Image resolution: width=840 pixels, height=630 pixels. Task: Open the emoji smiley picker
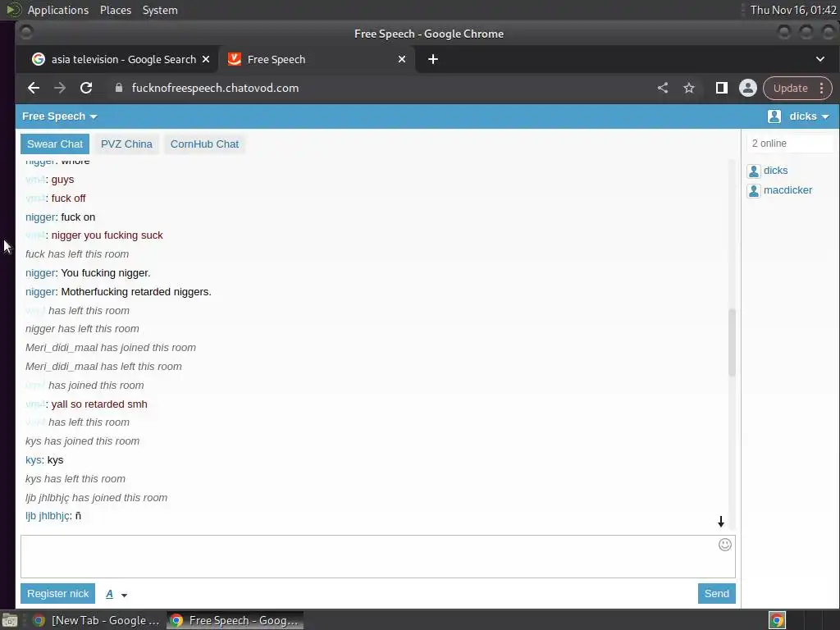[x=725, y=545]
